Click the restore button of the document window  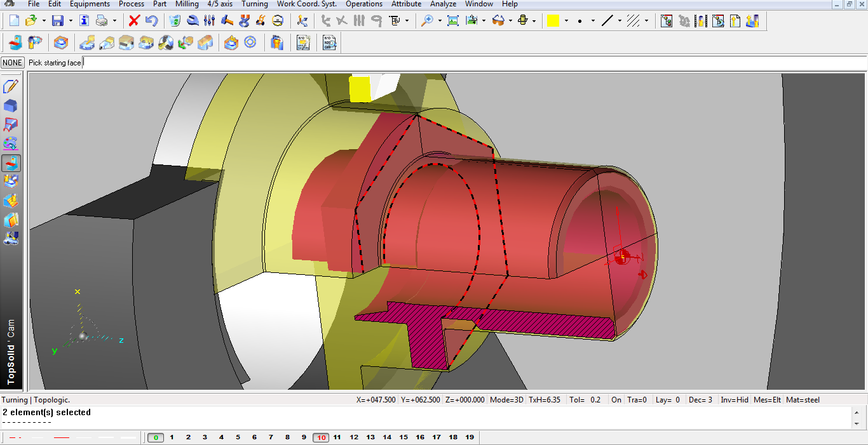click(x=849, y=4)
